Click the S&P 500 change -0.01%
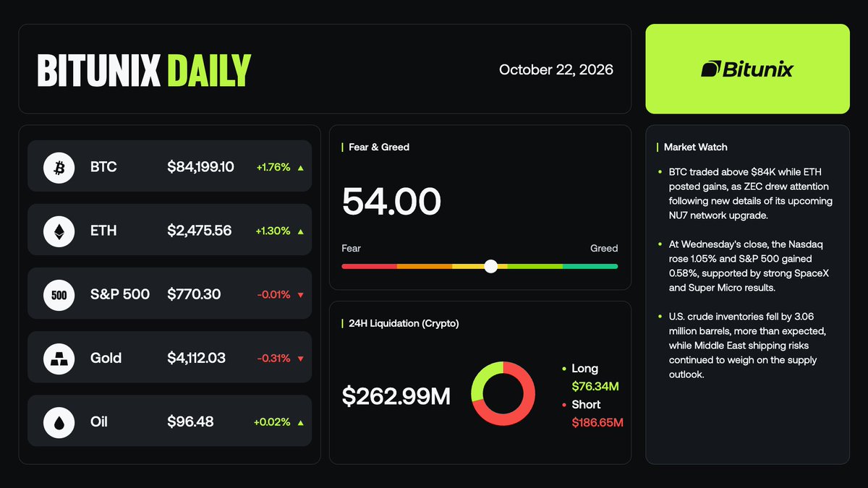The image size is (868, 488). pos(273,294)
